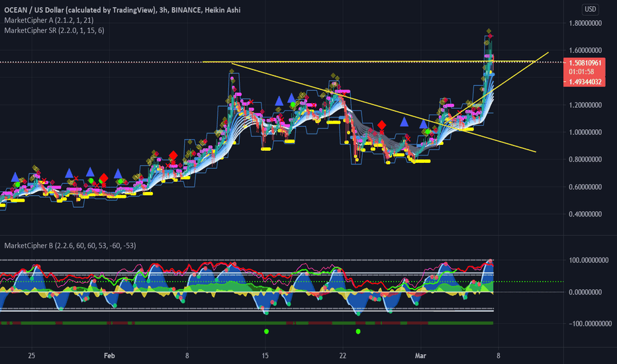Click the 0.40000000 price axis label

(585, 214)
